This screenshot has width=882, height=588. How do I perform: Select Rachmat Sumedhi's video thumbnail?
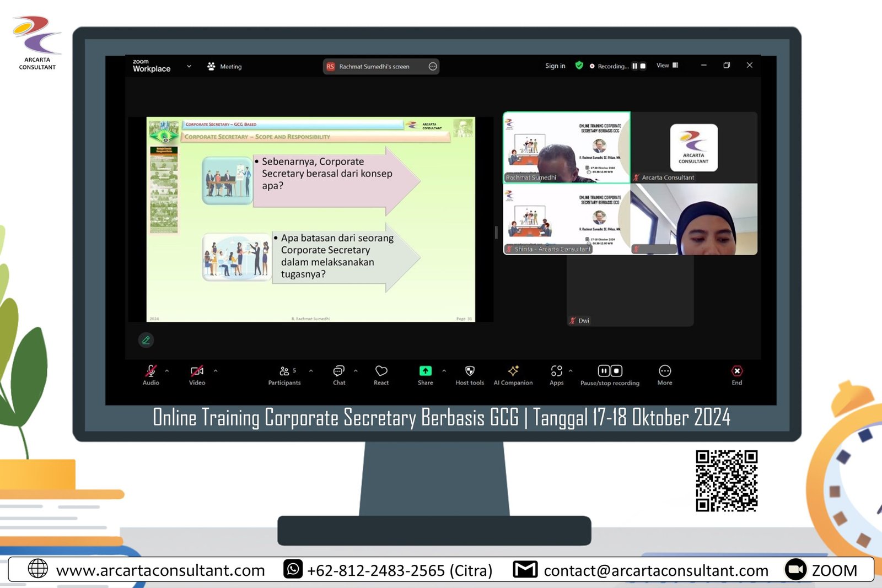(x=566, y=148)
